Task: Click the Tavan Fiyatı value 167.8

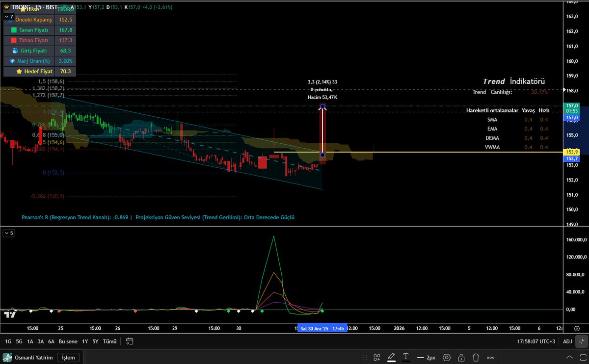Action: click(65, 30)
